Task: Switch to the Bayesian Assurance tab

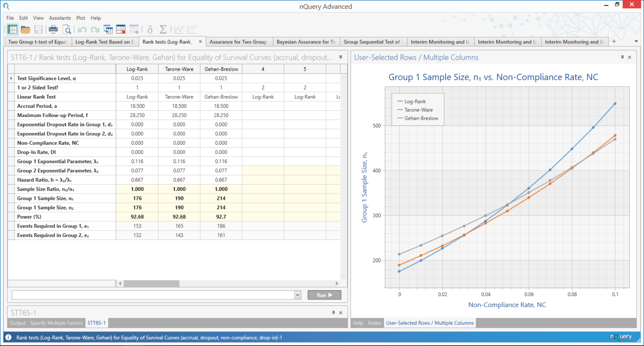Action: pyautogui.click(x=307, y=42)
